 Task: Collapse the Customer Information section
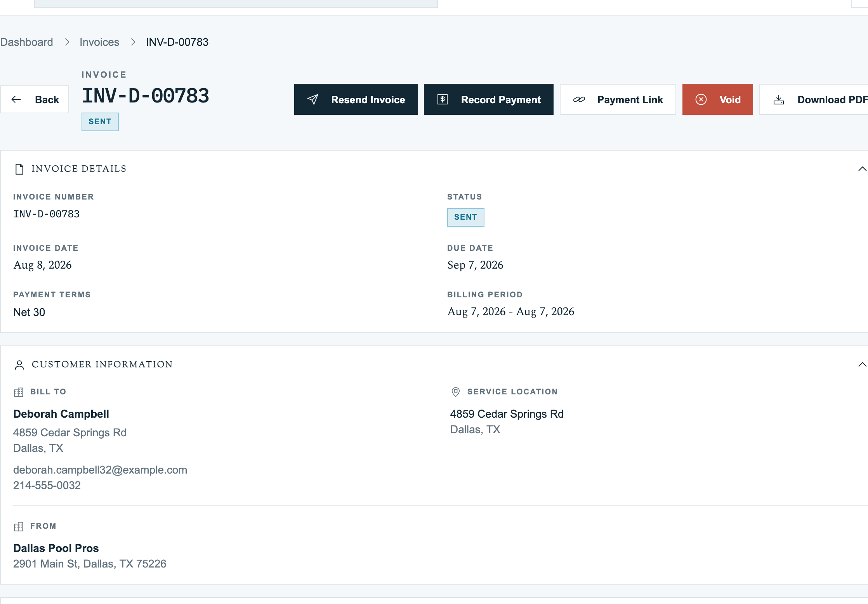click(862, 364)
